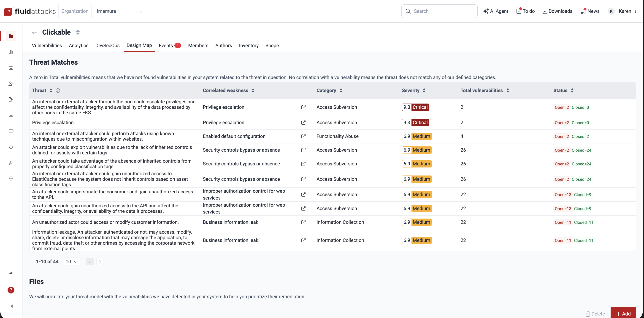Screen dimensions: 644x318
Task: Toggle sorting on the Threat column
Action: 51,90
